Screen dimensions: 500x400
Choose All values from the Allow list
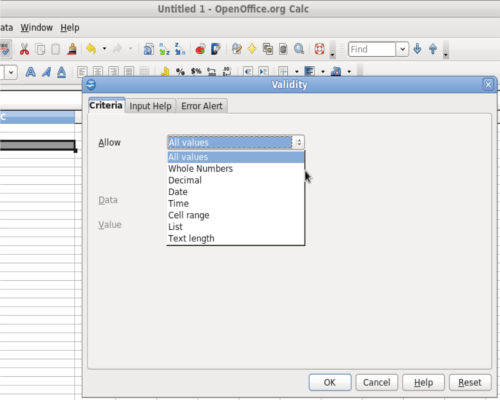pos(236,157)
